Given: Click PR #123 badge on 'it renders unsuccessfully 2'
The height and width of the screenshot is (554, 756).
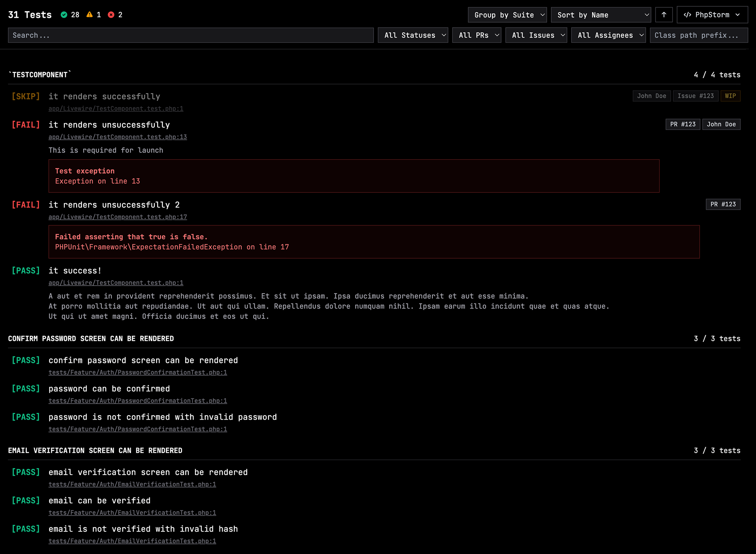Looking at the screenshot, I should [723, 204].
